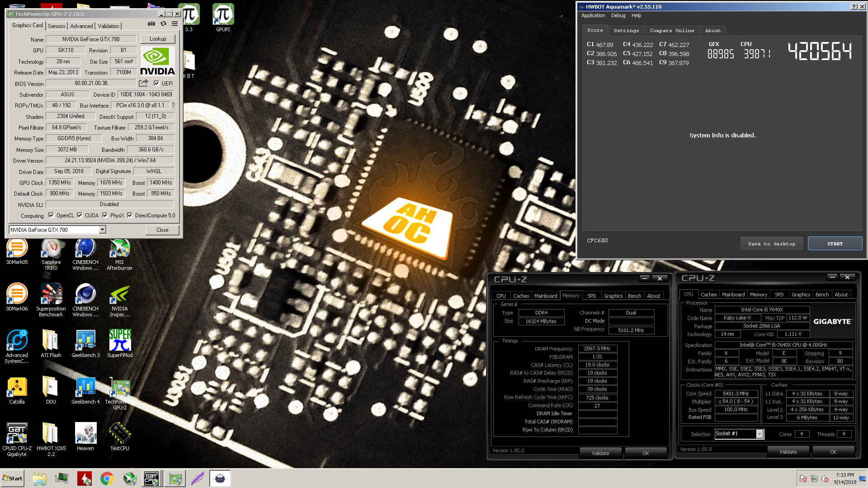Click the GPU-Z Lookup button
Screen dimensions: 868x488
point(158,39)
